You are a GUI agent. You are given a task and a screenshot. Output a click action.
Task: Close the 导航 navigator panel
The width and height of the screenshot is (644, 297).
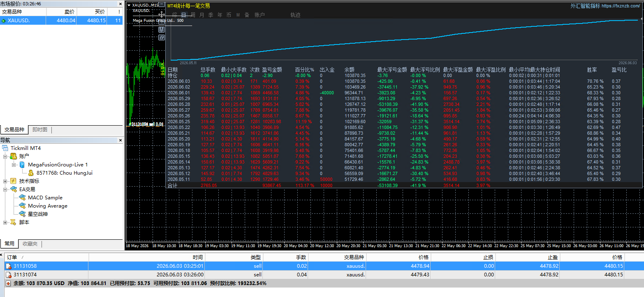[x=120, y=140]
